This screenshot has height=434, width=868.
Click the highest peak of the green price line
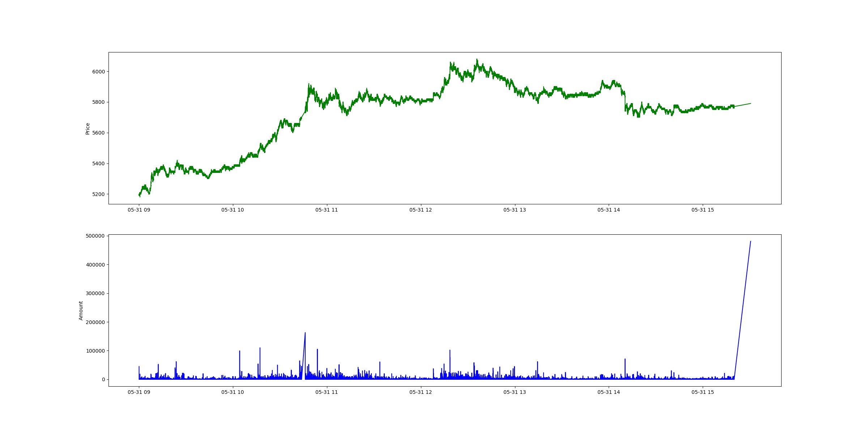point(477,60)
